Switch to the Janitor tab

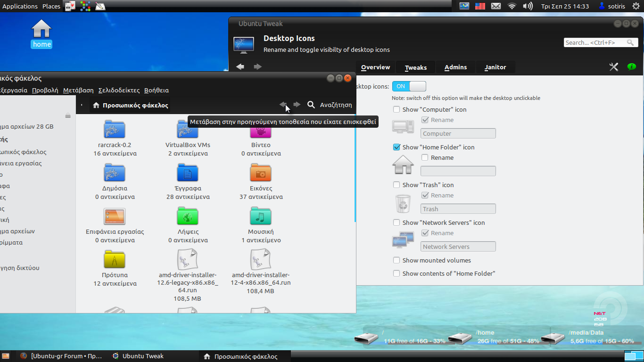(495, 67)
